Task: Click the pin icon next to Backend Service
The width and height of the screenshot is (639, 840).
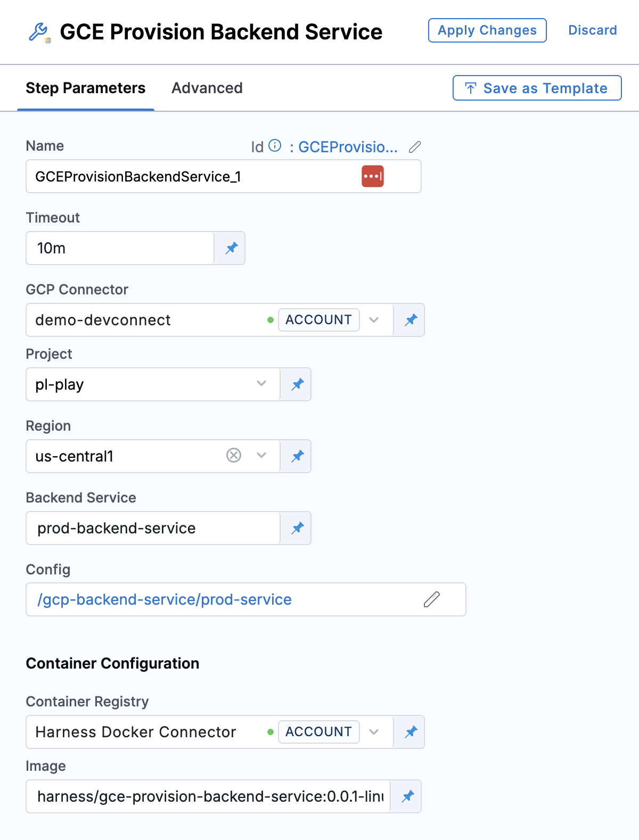Action: point(297,528)
